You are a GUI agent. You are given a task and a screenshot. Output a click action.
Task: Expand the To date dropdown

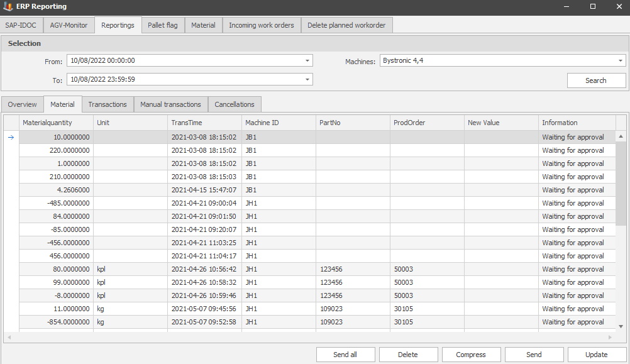[x=307, y=80]
